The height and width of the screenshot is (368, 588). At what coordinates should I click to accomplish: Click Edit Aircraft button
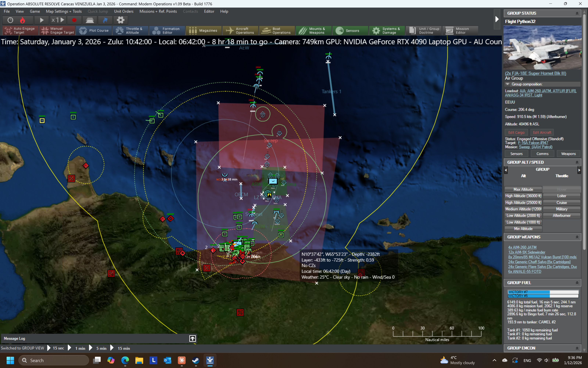(542, 132)
